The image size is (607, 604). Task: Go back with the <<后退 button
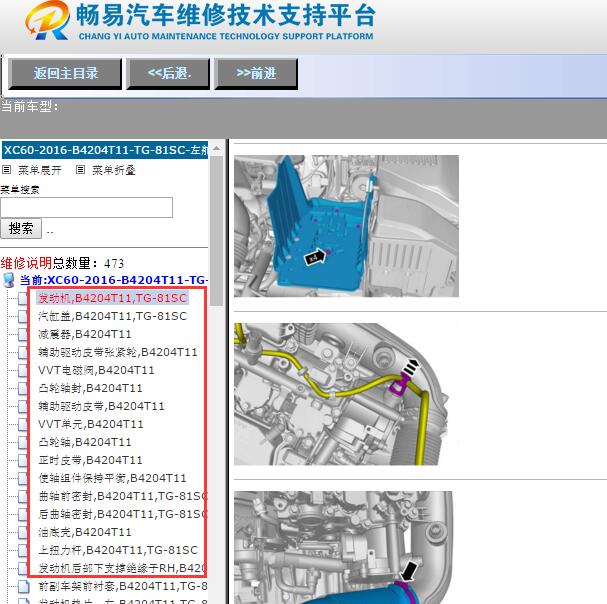168,74
